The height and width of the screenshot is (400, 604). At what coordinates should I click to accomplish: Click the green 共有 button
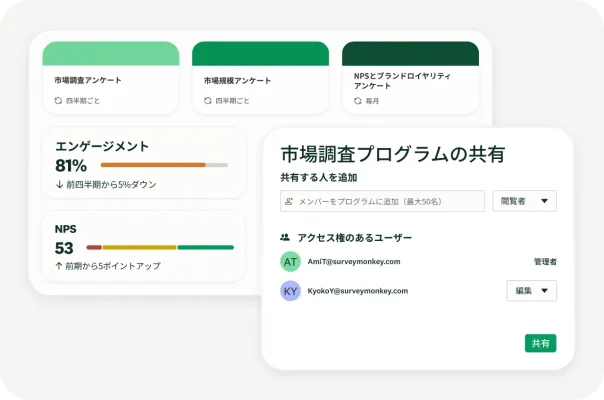tap(540, 343)
